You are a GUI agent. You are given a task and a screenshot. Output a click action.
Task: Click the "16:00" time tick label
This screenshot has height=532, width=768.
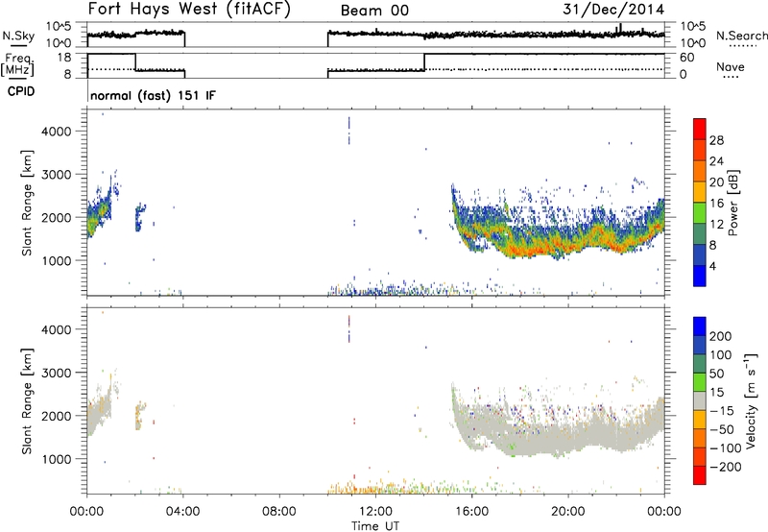pos(471,512)
